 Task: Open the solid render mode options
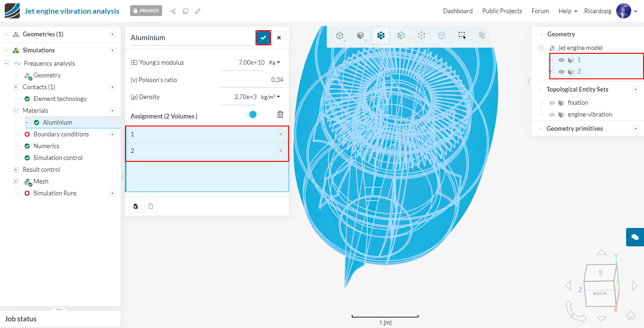[x=361, y=35]
